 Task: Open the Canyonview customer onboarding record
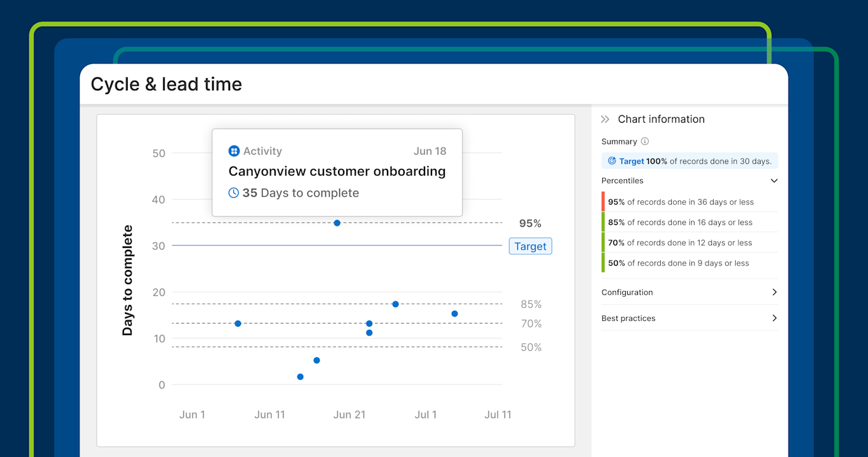pos(337,171)
